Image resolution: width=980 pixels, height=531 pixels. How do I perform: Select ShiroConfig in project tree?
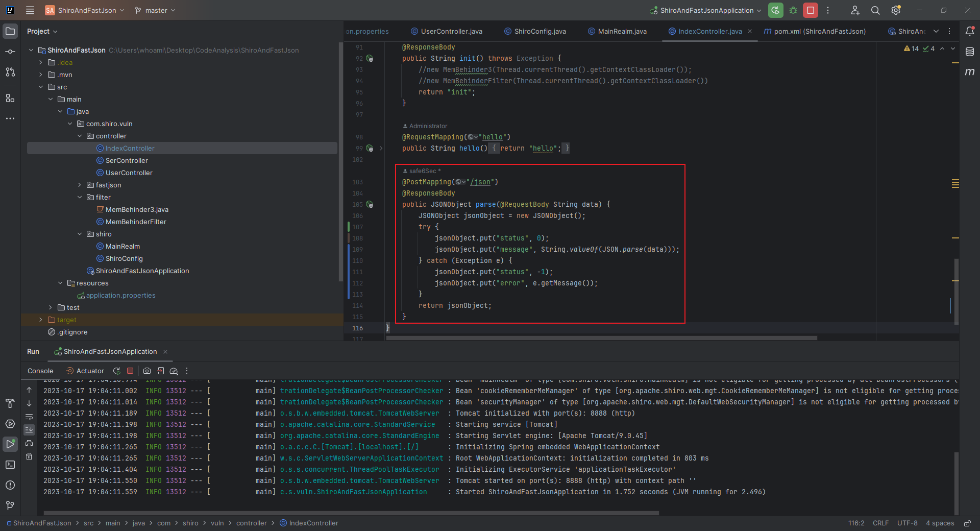pos(124,258)
